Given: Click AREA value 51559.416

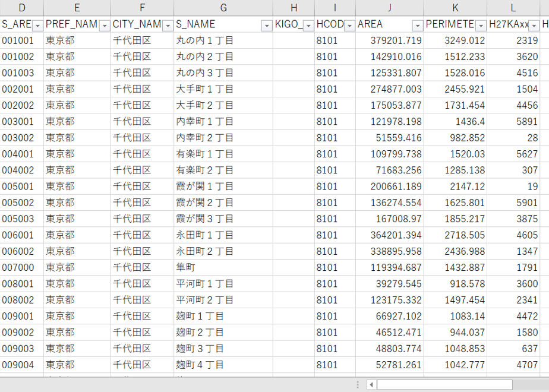Looking at the screenshot, I should click(390, 138).
